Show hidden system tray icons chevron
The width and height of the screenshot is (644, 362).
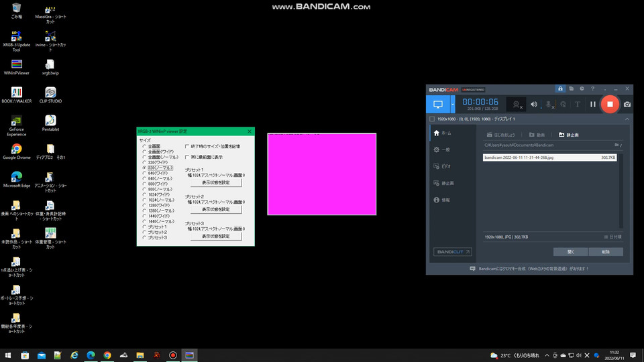[x=547, y=355]
